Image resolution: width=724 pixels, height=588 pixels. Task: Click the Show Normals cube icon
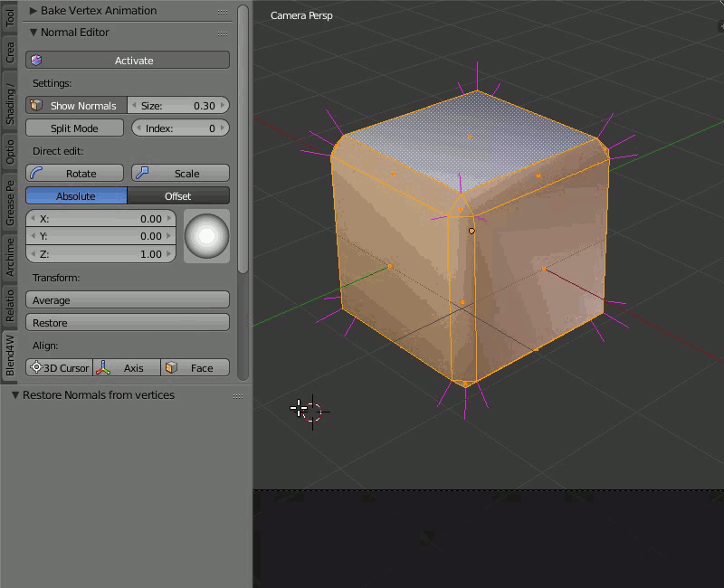[x=36, y=105]
